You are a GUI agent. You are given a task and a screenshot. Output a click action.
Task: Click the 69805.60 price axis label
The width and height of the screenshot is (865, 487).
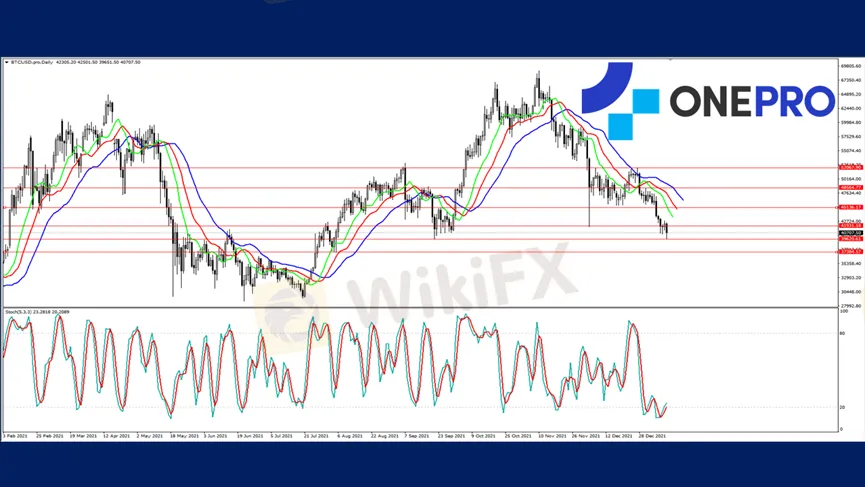(x=851, y=66)
